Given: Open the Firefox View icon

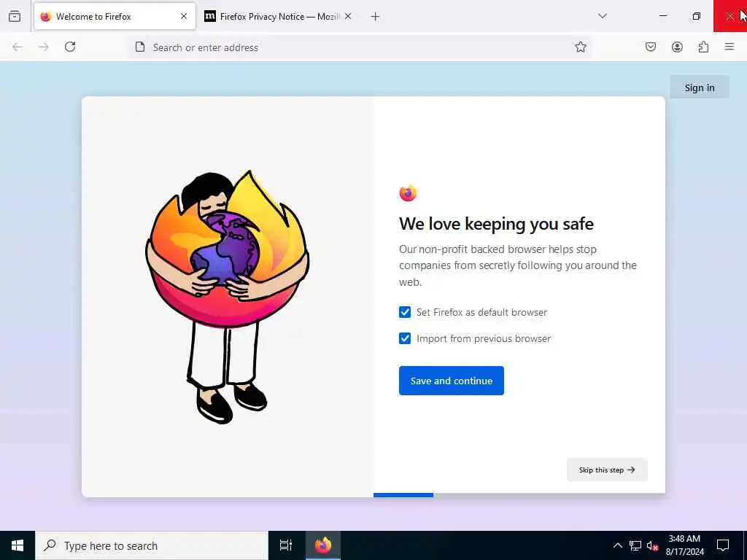Looking at the screenshot, I should point(15,16).
